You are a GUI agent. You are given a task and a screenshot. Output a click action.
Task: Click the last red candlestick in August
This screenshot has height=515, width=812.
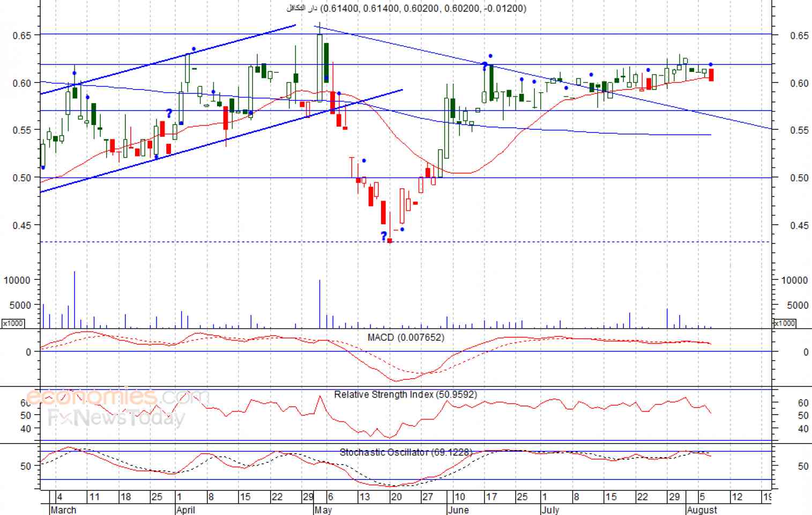point(711,75)
